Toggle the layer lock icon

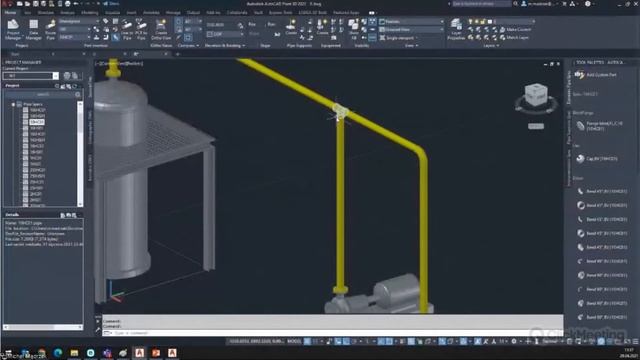click(x=483, y=21)
